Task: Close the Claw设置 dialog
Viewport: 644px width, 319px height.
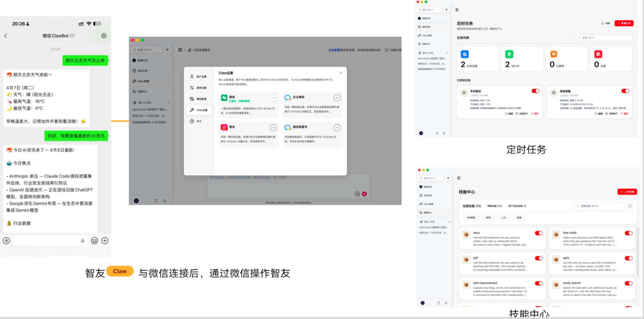Action: [x=341, y=73]
